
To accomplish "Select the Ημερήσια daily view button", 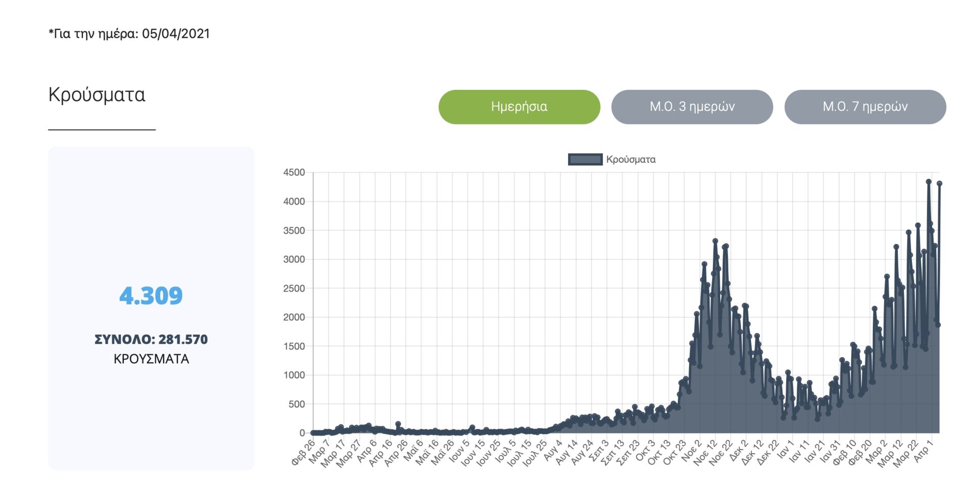I will pos(519,107).
